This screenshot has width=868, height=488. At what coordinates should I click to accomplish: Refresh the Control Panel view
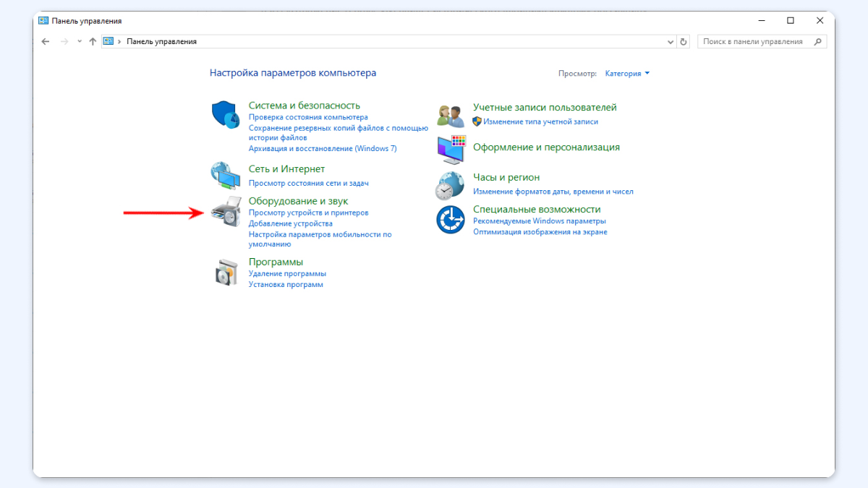coord(684,42)
